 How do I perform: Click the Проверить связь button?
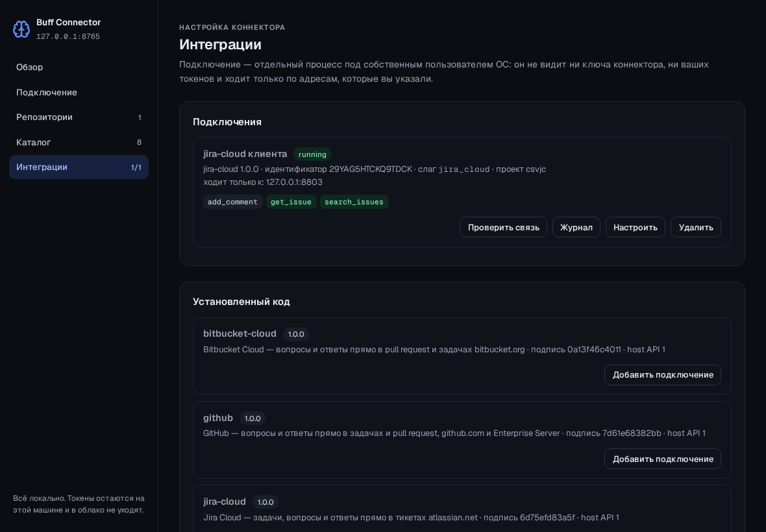[x=503, y=228]
